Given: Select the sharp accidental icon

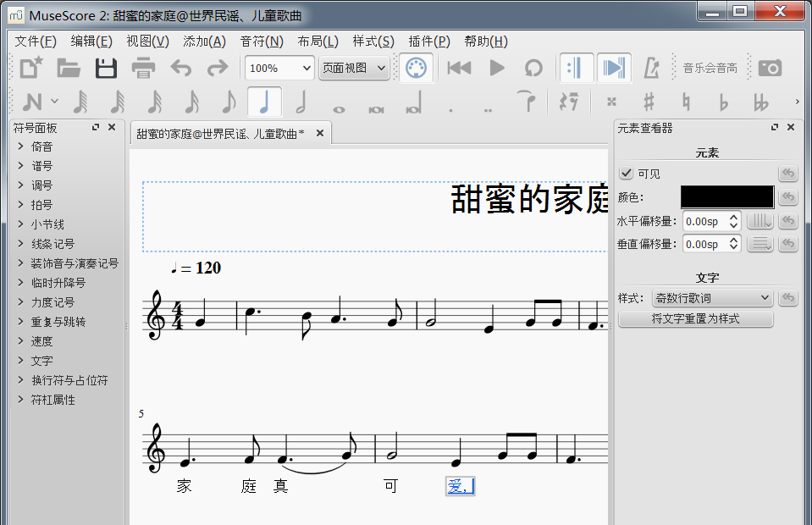Looking at the screenshot, I should coord(649,102).
